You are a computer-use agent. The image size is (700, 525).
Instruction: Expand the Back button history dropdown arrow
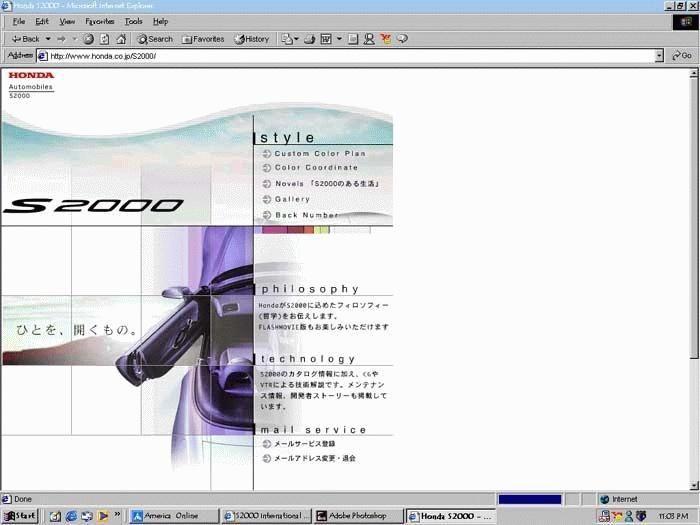pos(47,39)
